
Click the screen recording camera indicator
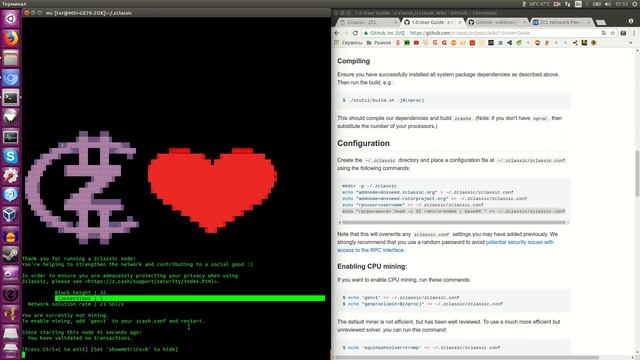[x=557, y=4]
